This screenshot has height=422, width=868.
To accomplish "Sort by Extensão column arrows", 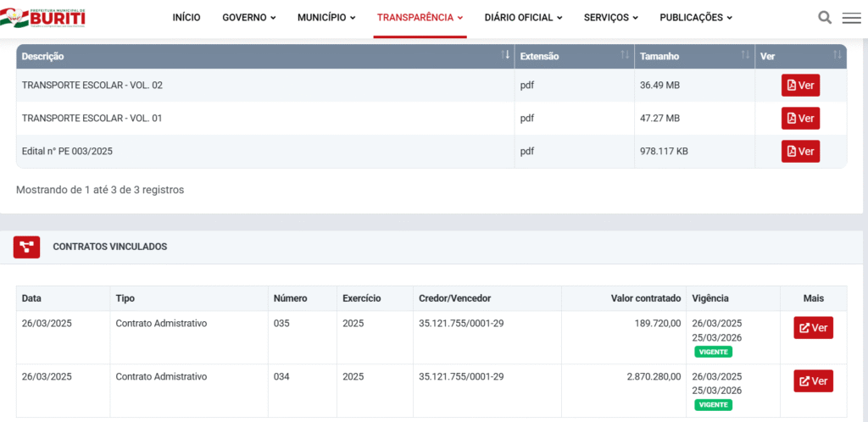I will pyautogui.click(x=625, y=56).
